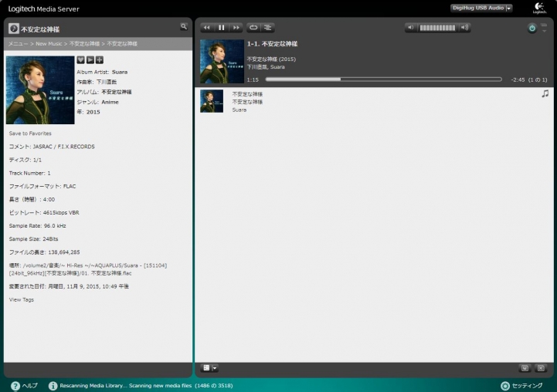Click the info icon near rescanning status
This screenshot has width=557, height=392.
tap(53, 386)
